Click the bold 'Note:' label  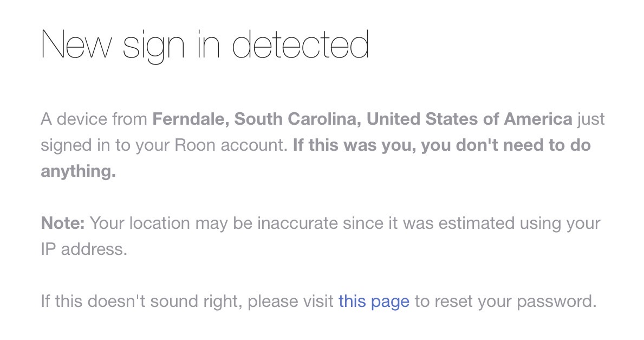coord(63,223)
